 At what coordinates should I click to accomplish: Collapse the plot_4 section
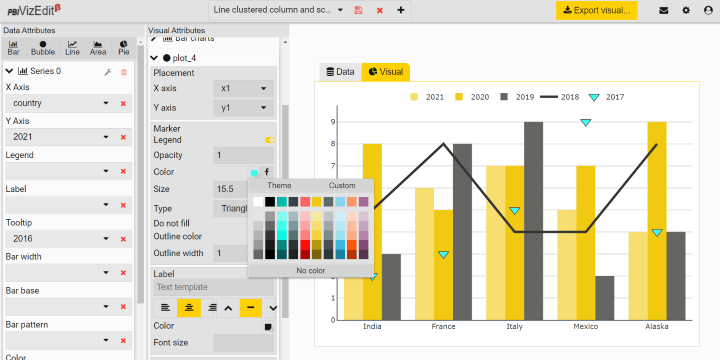point(154,58)
